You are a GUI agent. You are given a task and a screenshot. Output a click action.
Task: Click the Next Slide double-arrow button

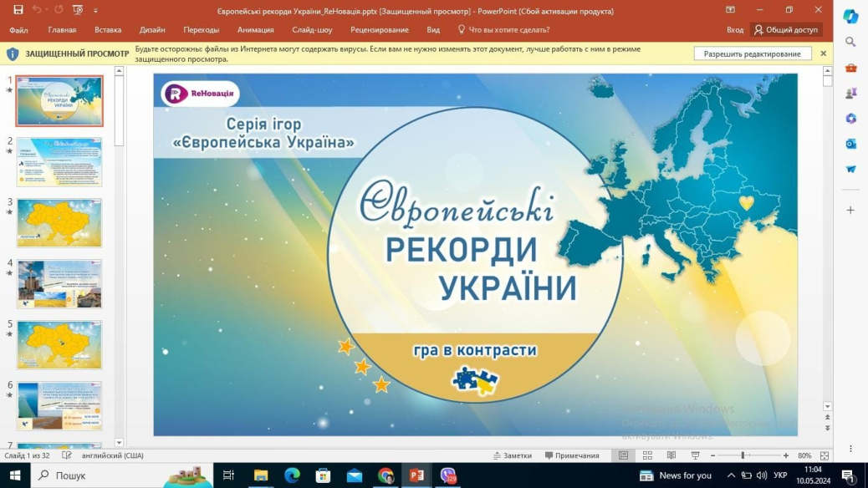tap(827, 428)
